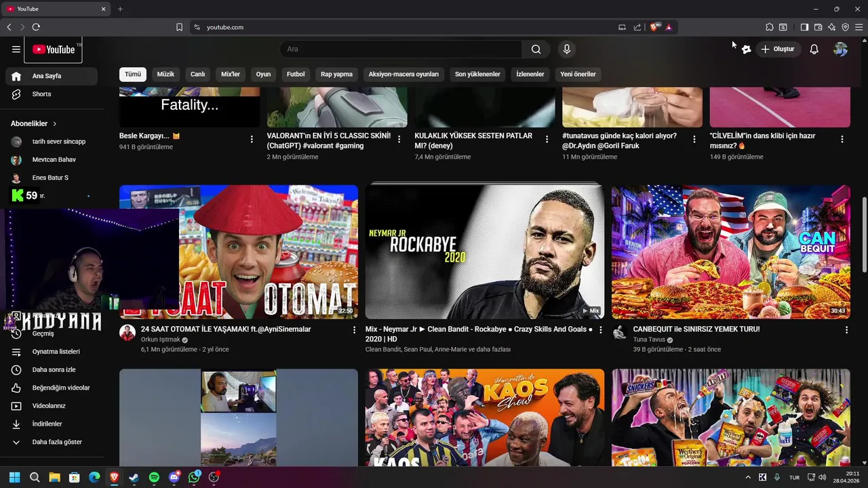The width and height of the screenshot is (868, 488).
Task: Open the Brave Wallet icon
Action: coord(818,27)
